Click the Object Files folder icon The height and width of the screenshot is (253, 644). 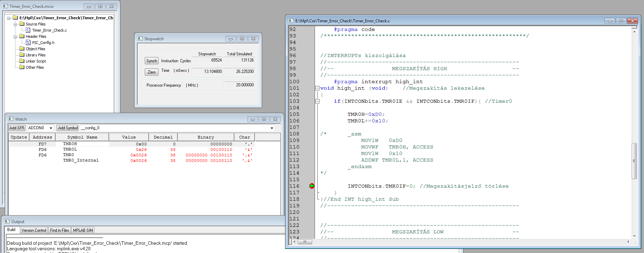pyautogui.click(x=22, y=48)
